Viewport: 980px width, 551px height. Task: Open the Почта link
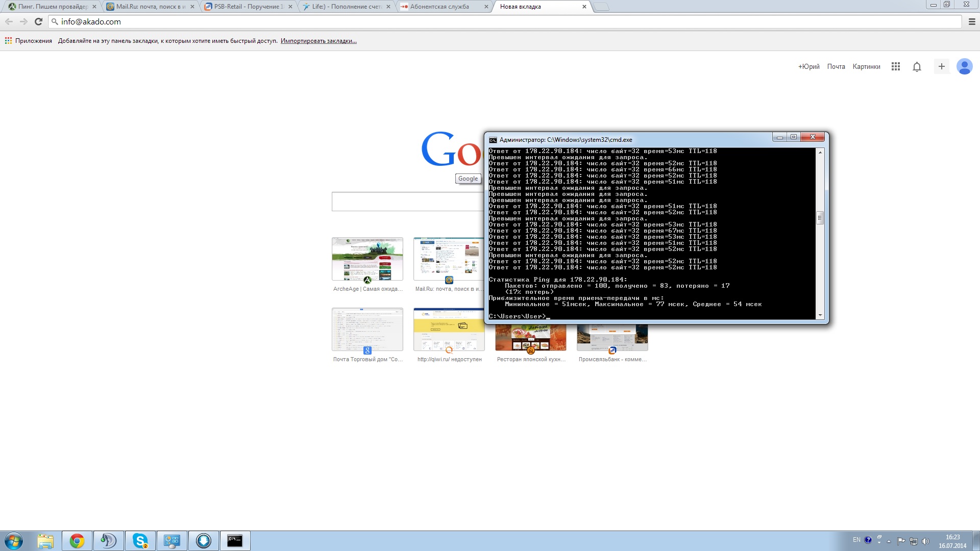tap(836, 66)
